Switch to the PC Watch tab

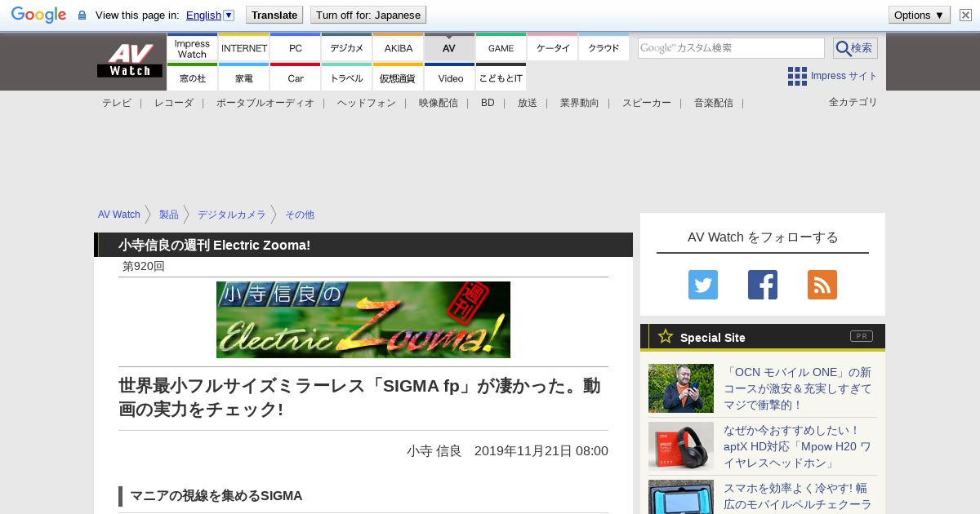coord(295,48)
